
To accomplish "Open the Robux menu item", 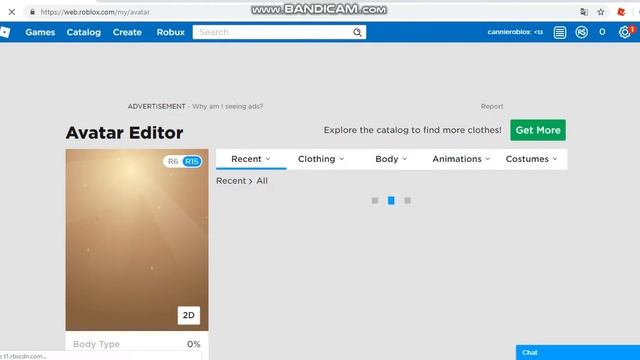I will point(171,32).
